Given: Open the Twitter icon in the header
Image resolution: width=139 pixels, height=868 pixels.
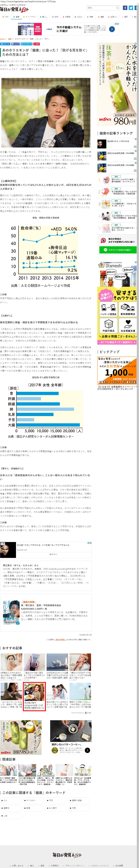Looking at the screenshot, I should point(131,8).
